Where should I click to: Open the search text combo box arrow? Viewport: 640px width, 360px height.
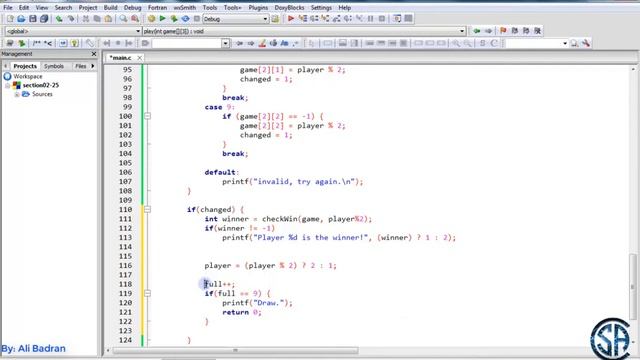[225, 43]
